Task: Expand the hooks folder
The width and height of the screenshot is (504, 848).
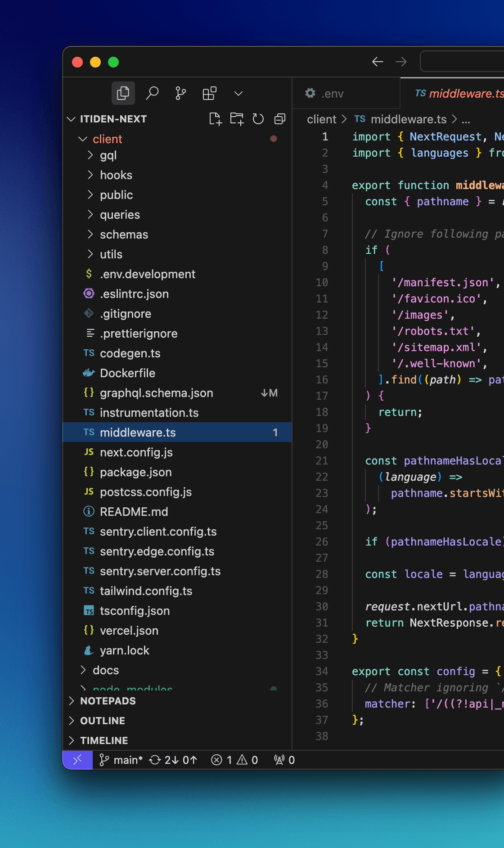Action: [116, 175]
